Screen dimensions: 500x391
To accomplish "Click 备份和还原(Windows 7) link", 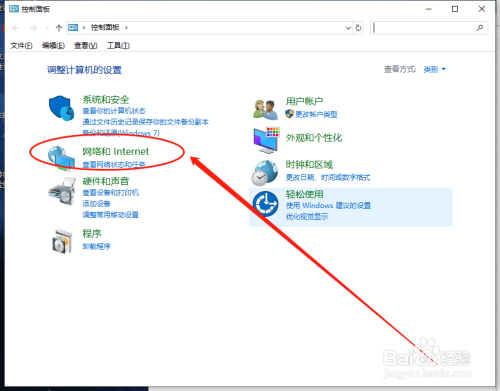I will (x=121, y=133).
